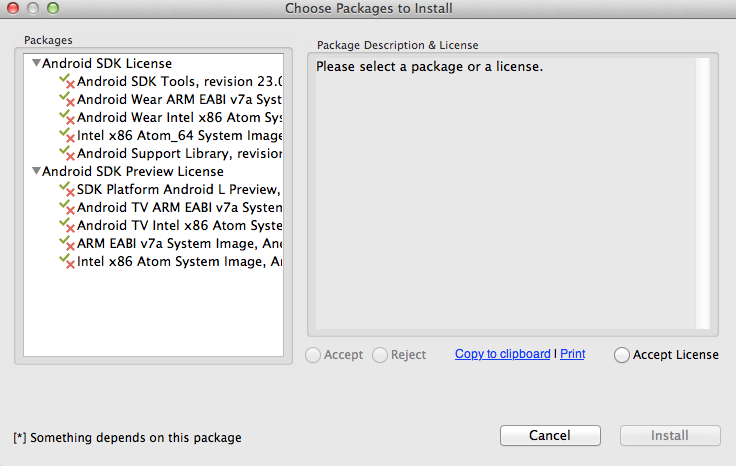The image size is (736, 466).
Task: Collapse the Android SDK License group
Action: click(x=36, y=64)
